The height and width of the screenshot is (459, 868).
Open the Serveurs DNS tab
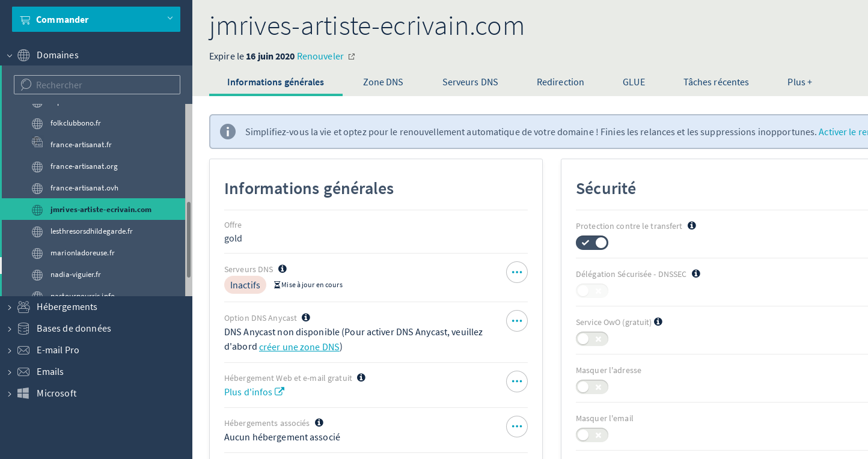coord(470,82)
